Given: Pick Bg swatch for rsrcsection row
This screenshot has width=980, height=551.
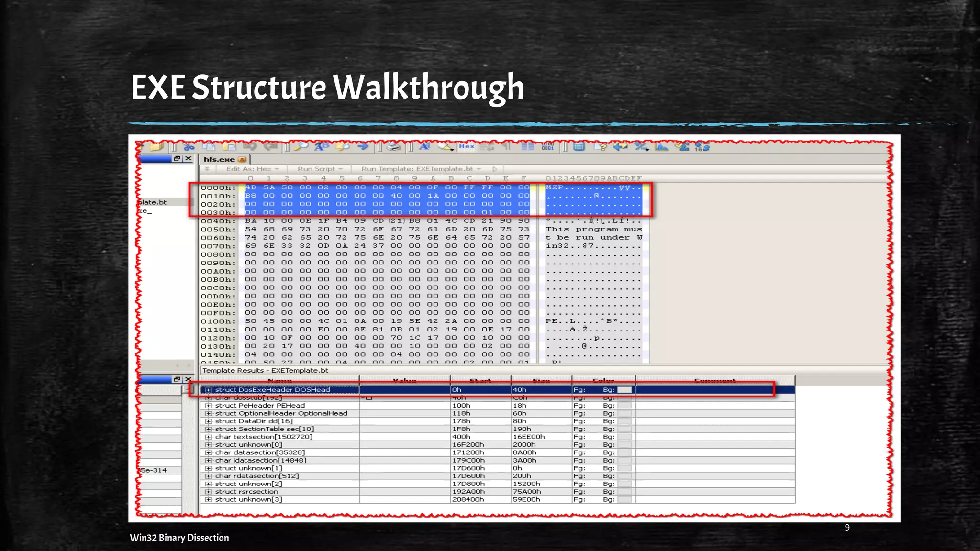Looking at the screenshot, I should pyautogui.click(x=624, y=492).
